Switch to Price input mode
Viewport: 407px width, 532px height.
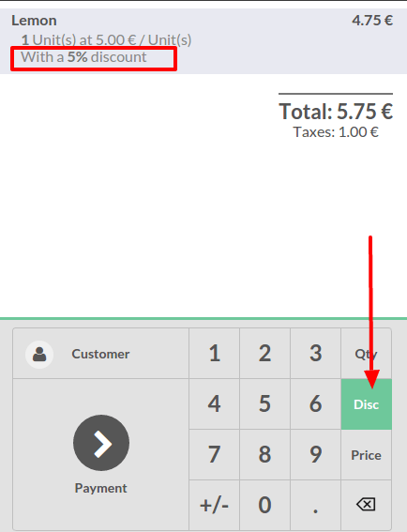coord(367,455)
